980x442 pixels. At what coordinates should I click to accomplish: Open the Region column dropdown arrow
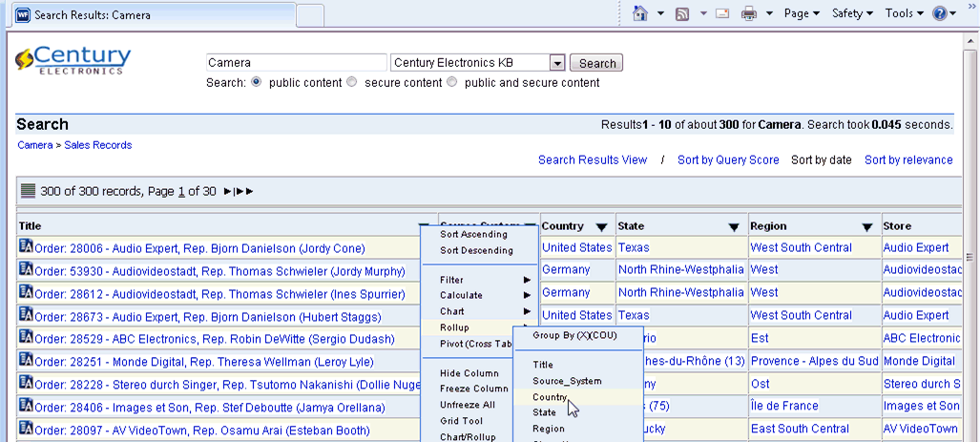point(866,227)
